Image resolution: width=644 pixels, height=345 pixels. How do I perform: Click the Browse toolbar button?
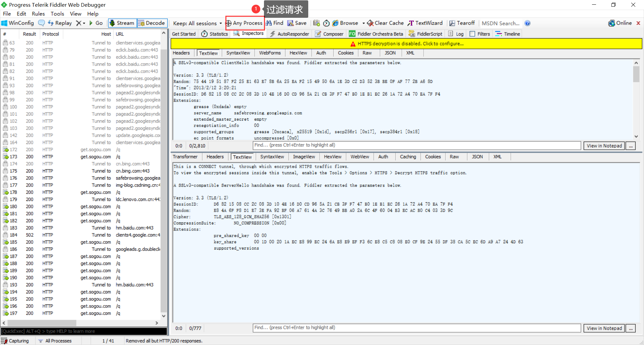click(x=345, y=23)
